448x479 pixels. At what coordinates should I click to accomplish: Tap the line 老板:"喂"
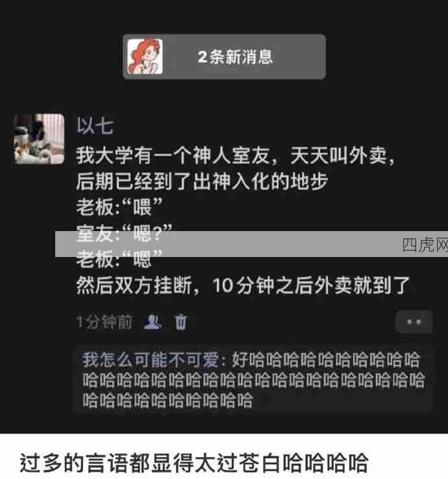coord(119,208)
